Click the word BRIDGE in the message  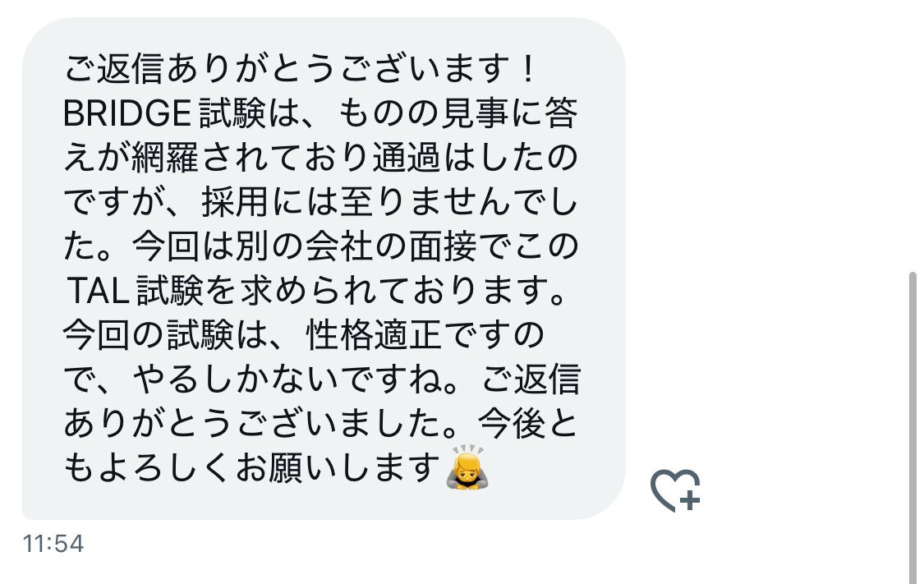(127, 113)
